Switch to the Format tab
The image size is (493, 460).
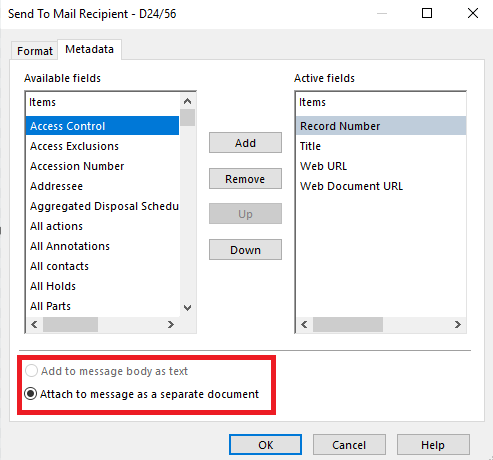point(35,51)
